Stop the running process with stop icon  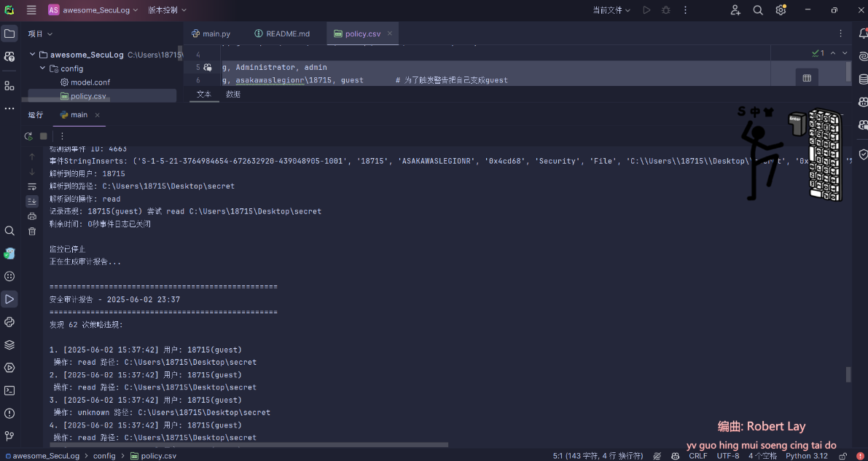pos(42,135)
